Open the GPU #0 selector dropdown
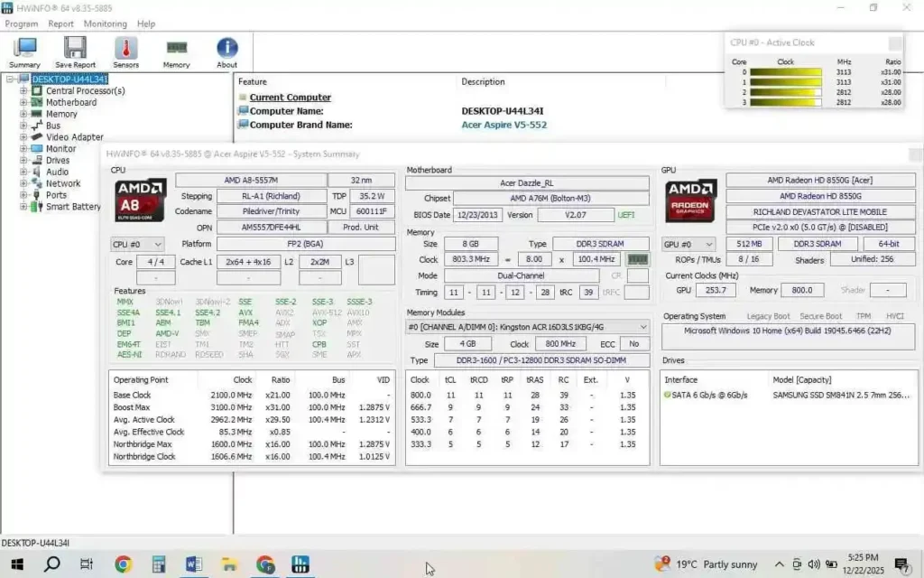The height and width of the screenshot is (578, 924). (688, 243)
